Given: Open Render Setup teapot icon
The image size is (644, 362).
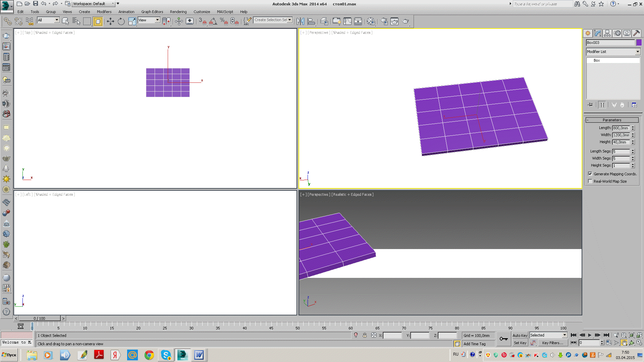Looking at the screenshot, I should click(384, 21).
